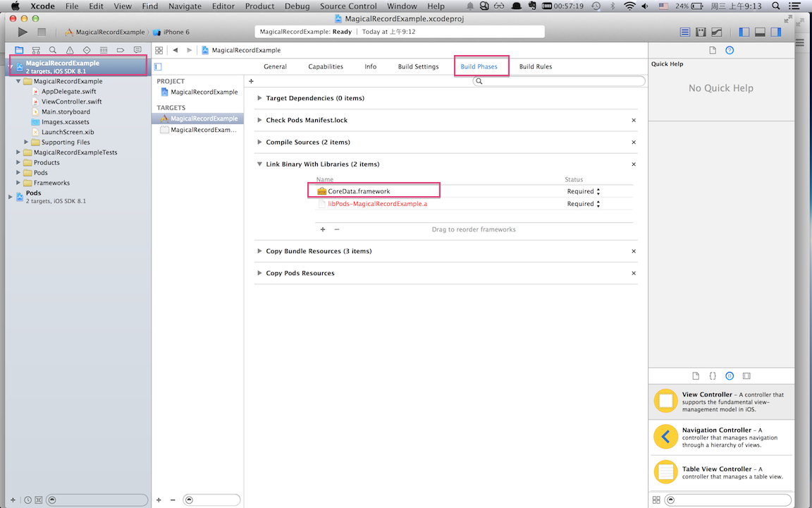Delete the Copy Pods Resources phase
Image resolution: width=812 pixels, height=508 pixels.
point(634,273)
